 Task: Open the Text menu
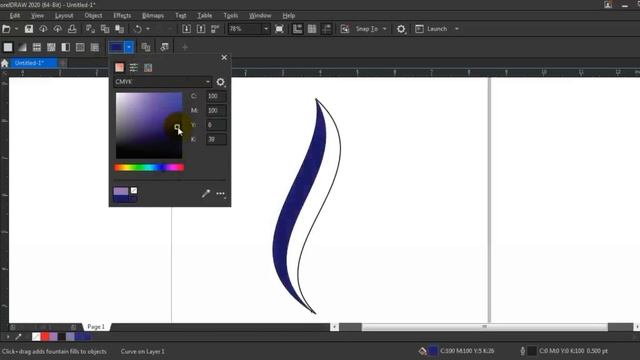[x=180, y=16]
